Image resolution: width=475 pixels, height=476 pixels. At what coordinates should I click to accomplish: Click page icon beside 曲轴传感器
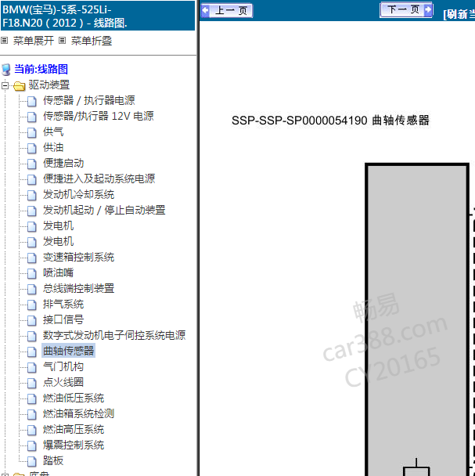click(x=31, y=352)
